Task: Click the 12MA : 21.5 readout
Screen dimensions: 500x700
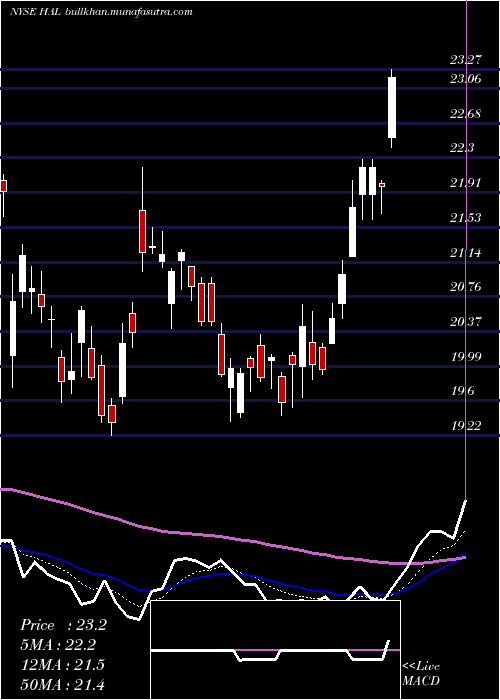Action: [62, 665]
